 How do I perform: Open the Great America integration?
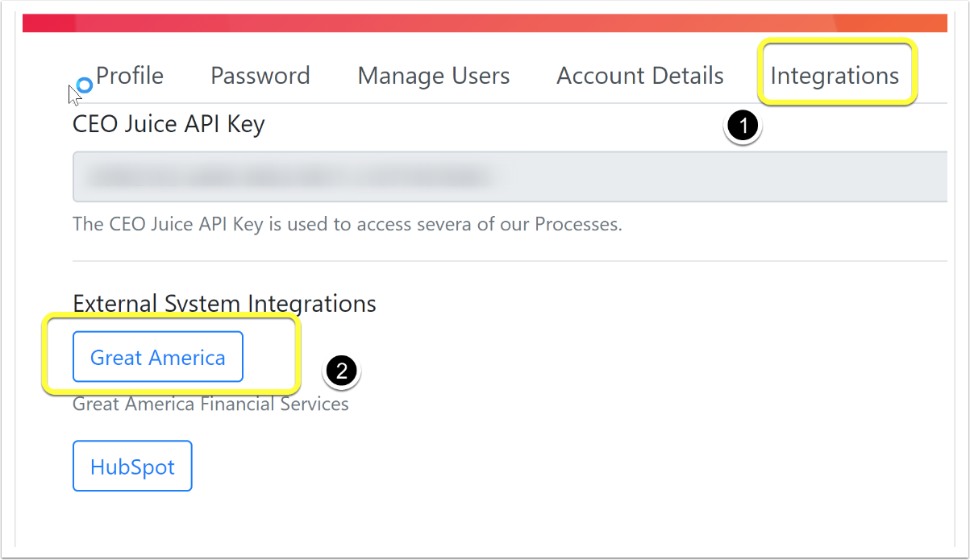[158, 357]
